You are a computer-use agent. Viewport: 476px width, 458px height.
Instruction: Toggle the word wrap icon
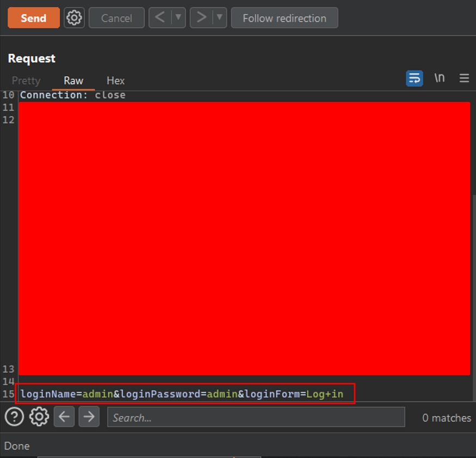coord(415,78)
